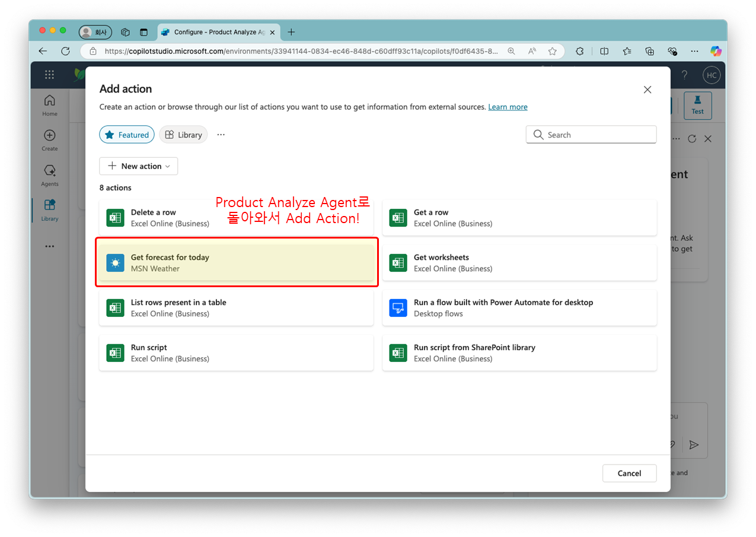Open the Learn more link
This screenshot has width=756, height=537.
[508, 107]
